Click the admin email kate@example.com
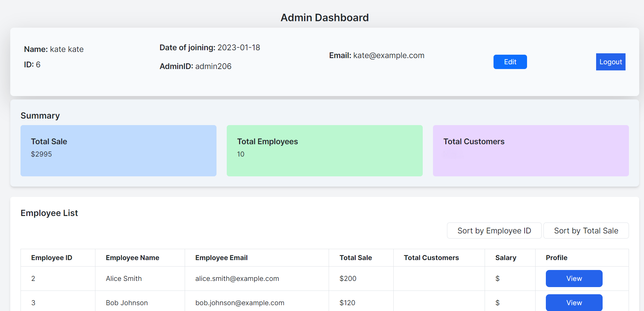 coord(389,55)
